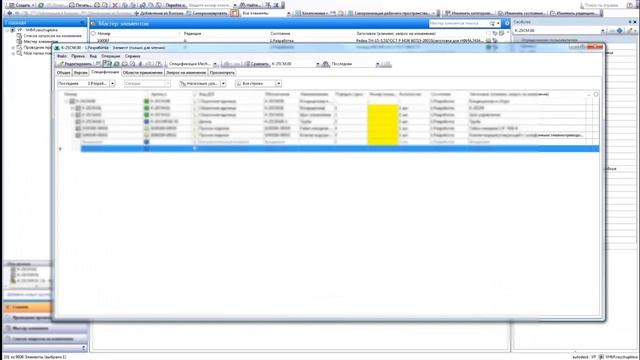
Task: Open Мастер элементов in the bottom navigation
Action: click(x=45, y=328)
